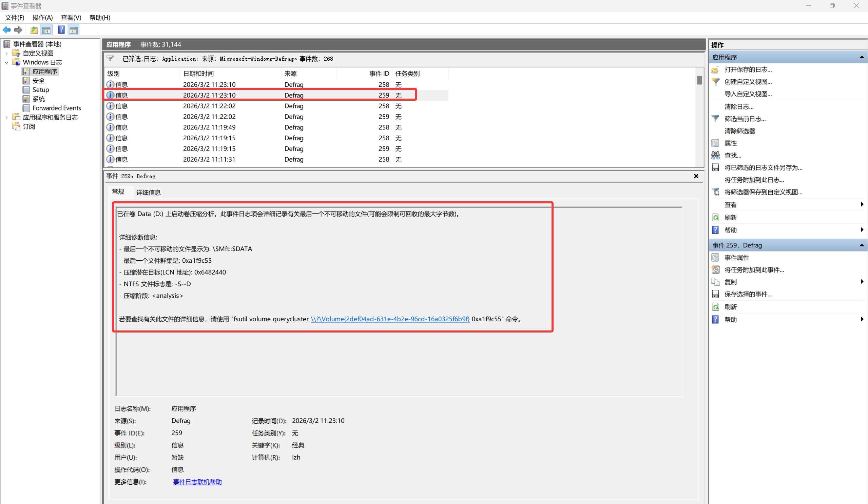
Task: Close the event 259 preview pane
Action: 696,176
